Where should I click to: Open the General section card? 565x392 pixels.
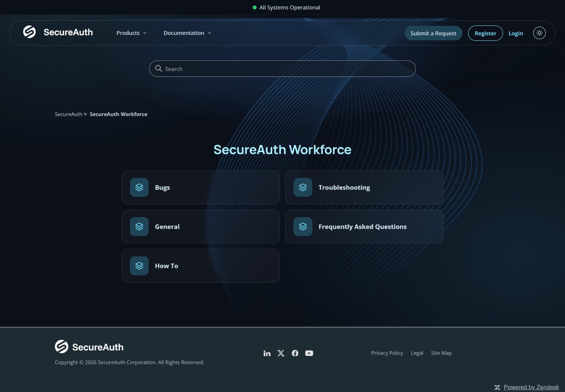[201, 227]
